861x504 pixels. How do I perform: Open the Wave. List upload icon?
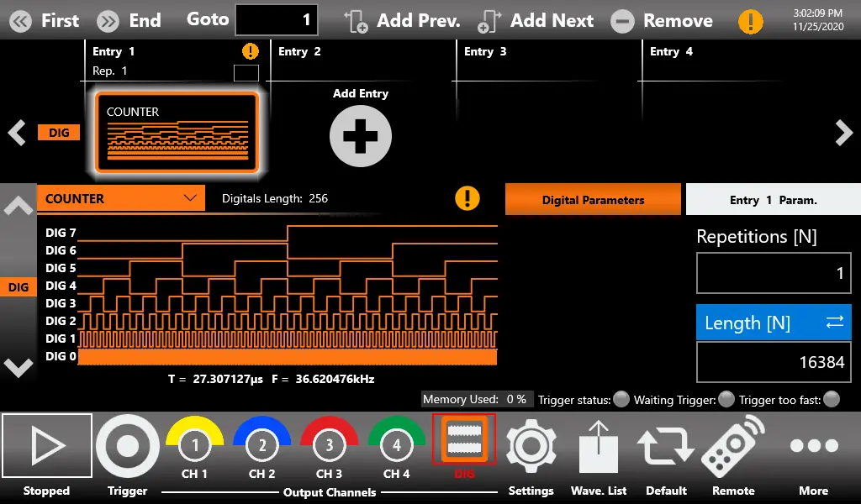[599, 445]
